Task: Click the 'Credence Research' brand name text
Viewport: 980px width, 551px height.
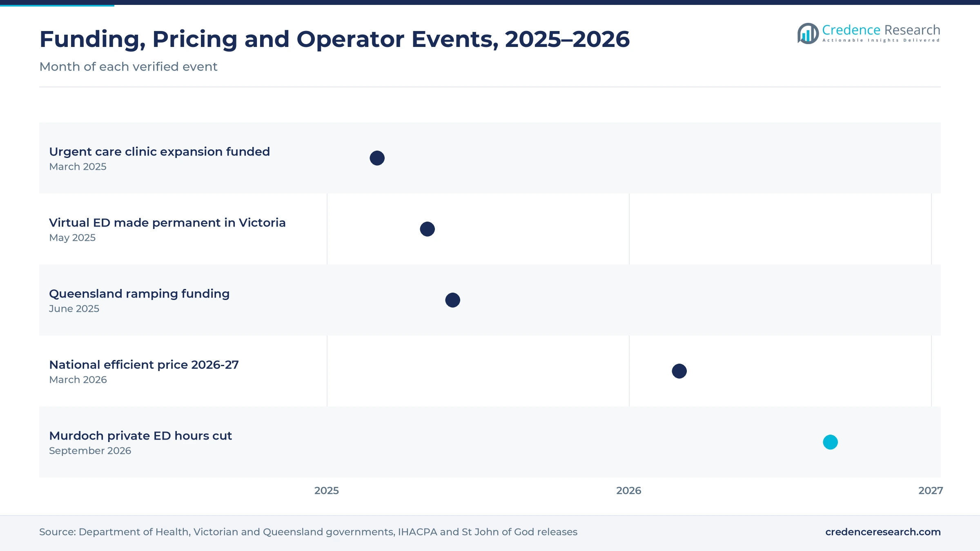Action: pyautogui.click(x=881, y=30)
